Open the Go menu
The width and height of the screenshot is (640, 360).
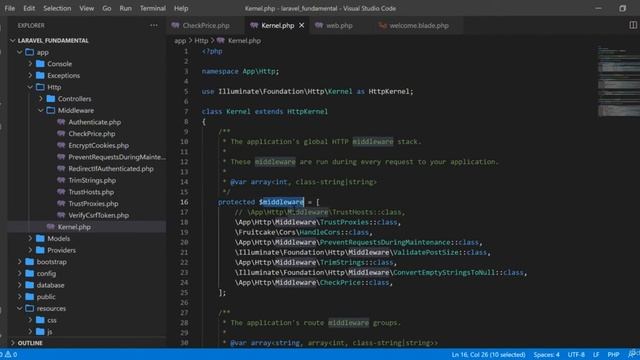(x=107, y=8)
